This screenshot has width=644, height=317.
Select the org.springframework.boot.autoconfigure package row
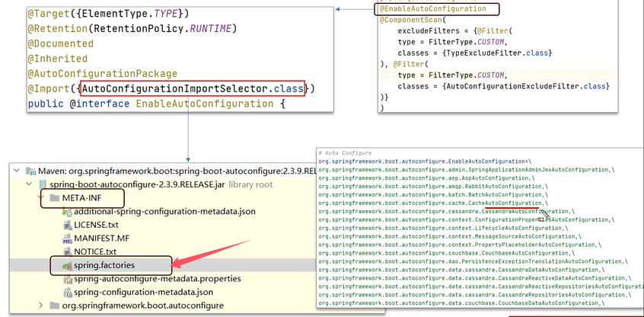143,306
